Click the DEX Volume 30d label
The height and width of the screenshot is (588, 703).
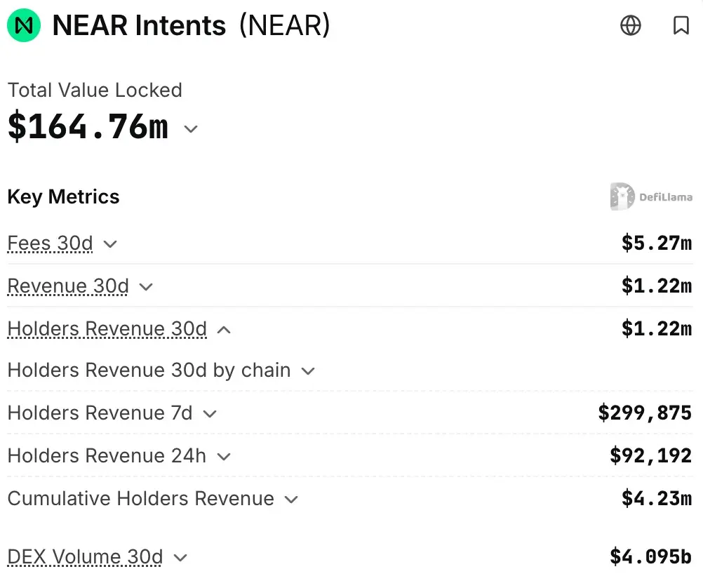pyautogui.click(x=85, y=557)
